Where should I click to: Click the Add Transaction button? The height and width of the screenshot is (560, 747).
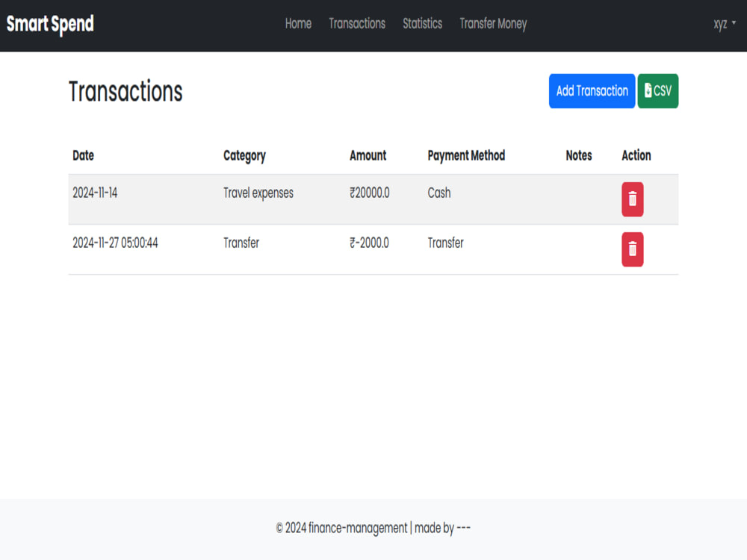click(x=592, y=91)
